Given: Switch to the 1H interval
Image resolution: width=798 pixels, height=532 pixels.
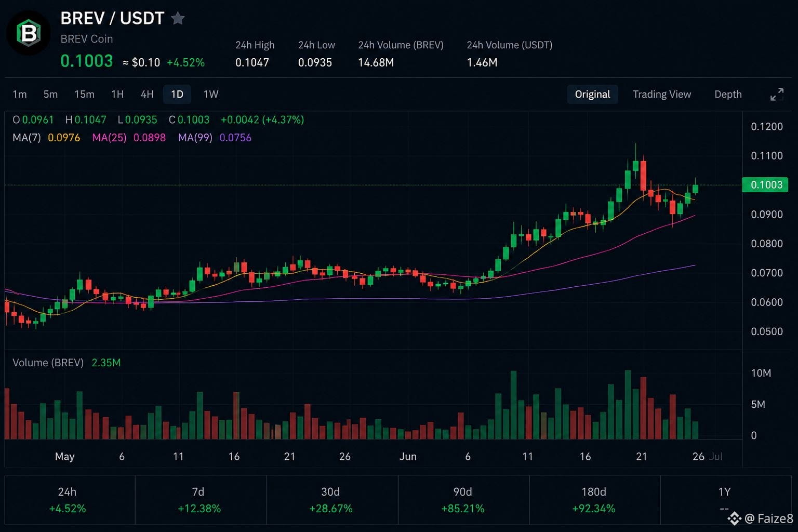Looking at the screenshot, I should click(117, 94).
